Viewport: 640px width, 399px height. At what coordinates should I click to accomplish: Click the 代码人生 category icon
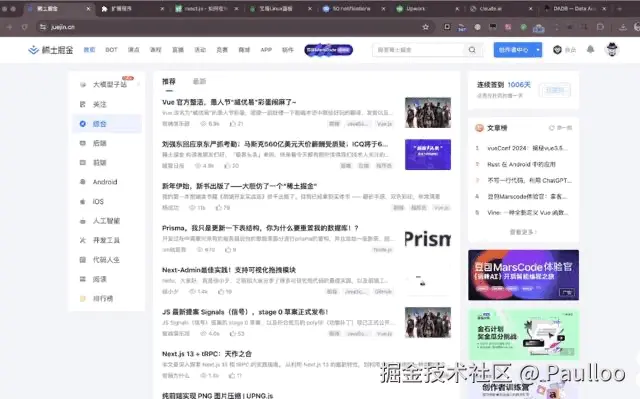coord(82,259)
